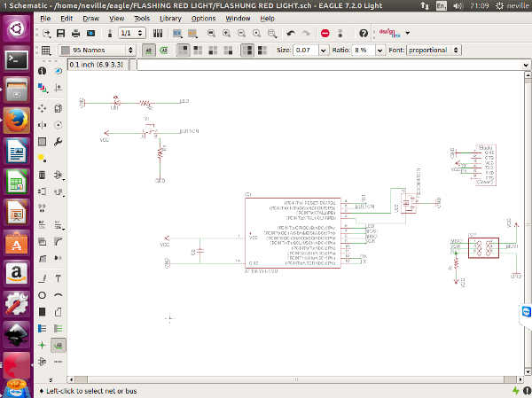Image resolution: width=532 pixels, height=398 pixels.
Task: Select the Text tool in left palette
Action: tap(58, 277)
